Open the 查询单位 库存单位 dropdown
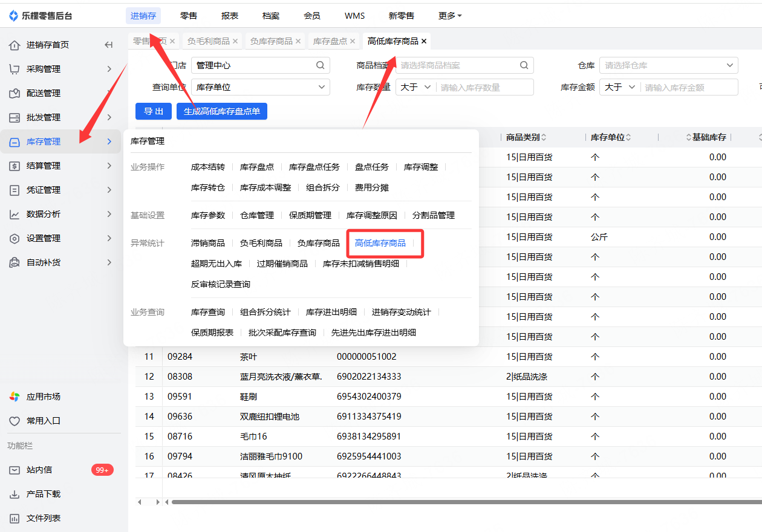The image size is (762, 532). pyautogui.click(x=261, y=87)
